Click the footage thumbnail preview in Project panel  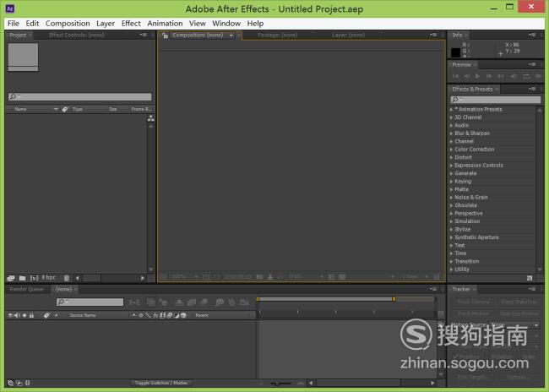tap(23, 57)
